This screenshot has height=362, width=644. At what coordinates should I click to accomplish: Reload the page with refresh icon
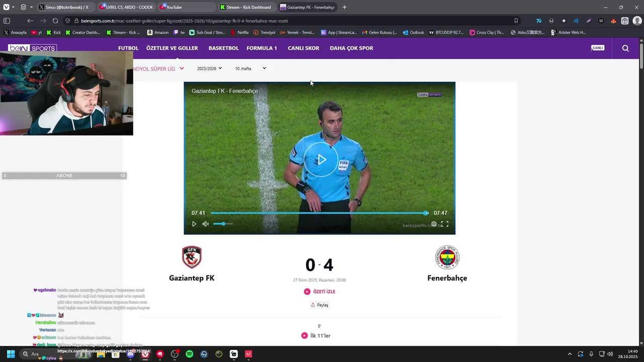(x=55, y=21)
